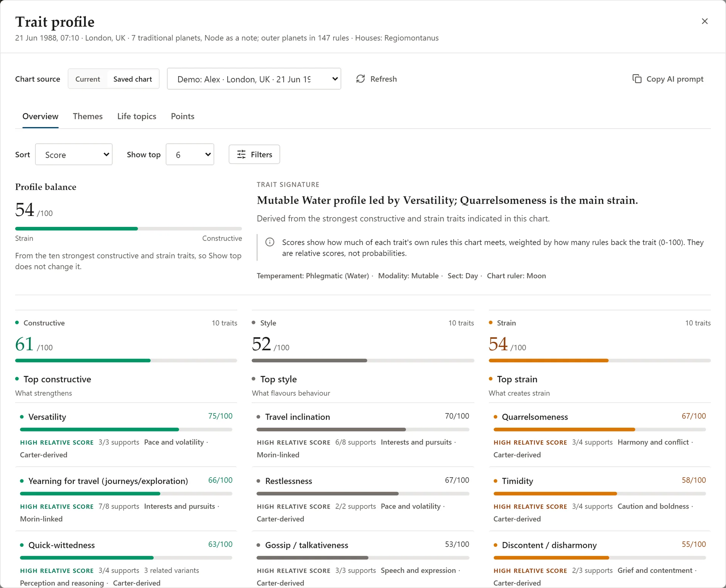Select the Timidity trait
The width and height of the screenshot is (726, 588).
click(x=600, y=499)
